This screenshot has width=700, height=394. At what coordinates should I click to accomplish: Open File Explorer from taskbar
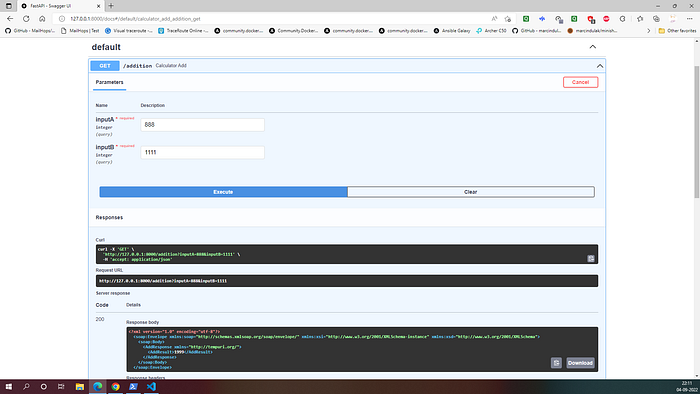point(79,386)
